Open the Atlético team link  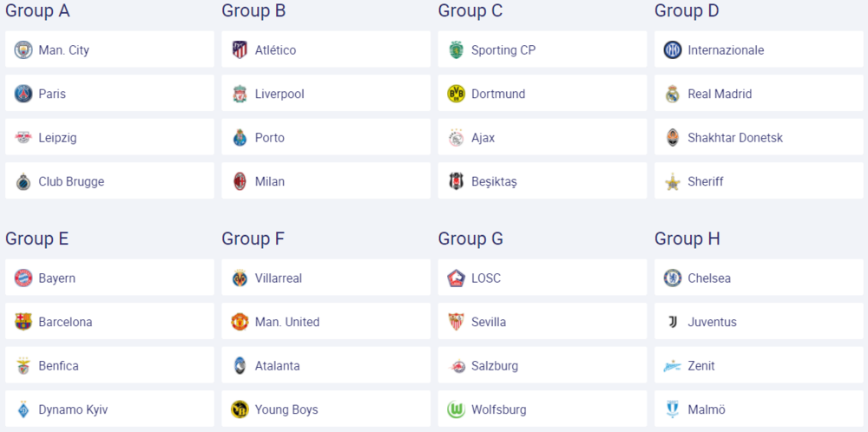(x=275, y=50)
